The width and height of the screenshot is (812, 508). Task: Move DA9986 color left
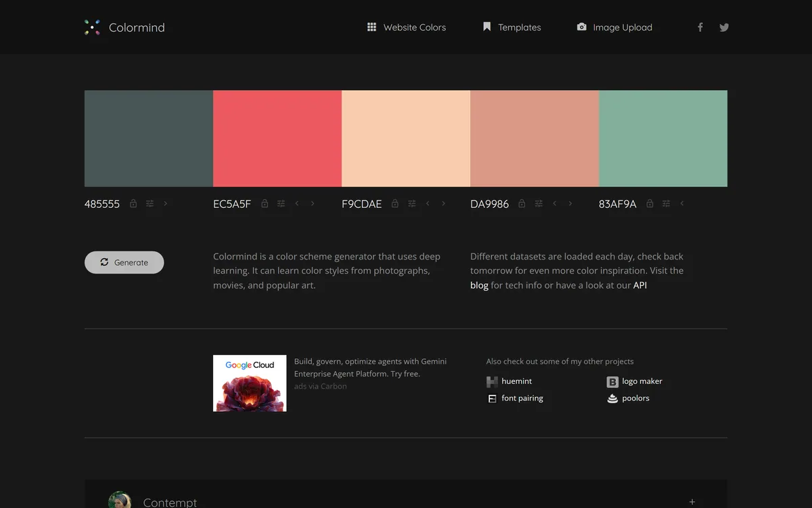click(x=554, y=203)
